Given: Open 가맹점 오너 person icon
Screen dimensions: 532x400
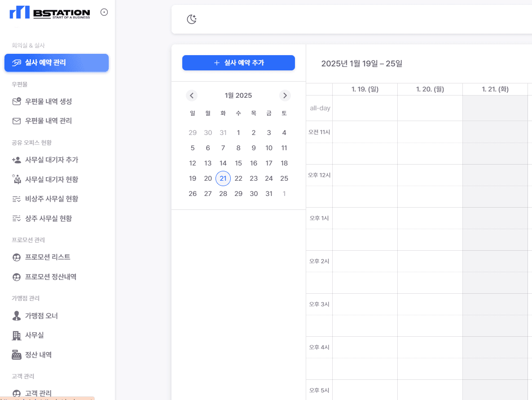Looking at the screenshot, I should coord(17,316).
